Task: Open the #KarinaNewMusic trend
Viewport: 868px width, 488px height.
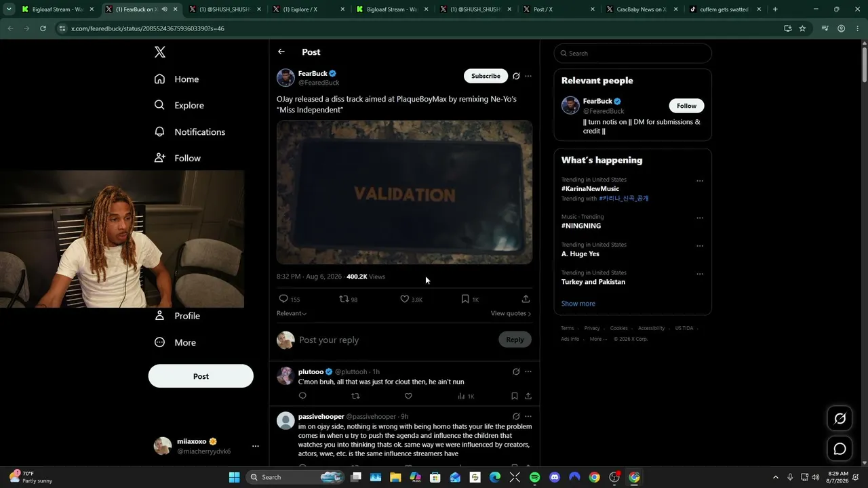Action: 590,189
